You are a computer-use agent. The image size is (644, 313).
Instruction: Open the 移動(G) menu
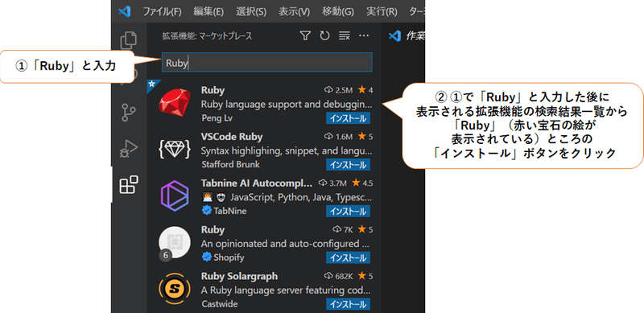338,12
